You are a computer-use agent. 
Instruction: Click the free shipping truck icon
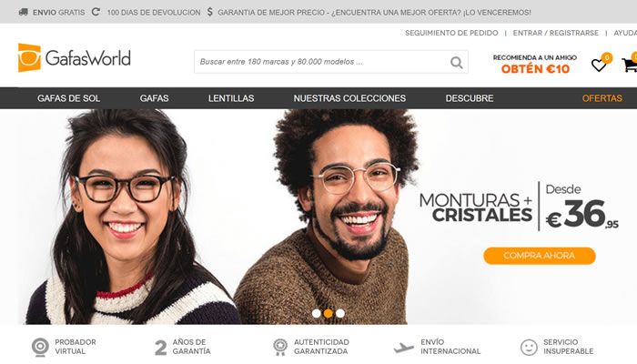point(24,12)
